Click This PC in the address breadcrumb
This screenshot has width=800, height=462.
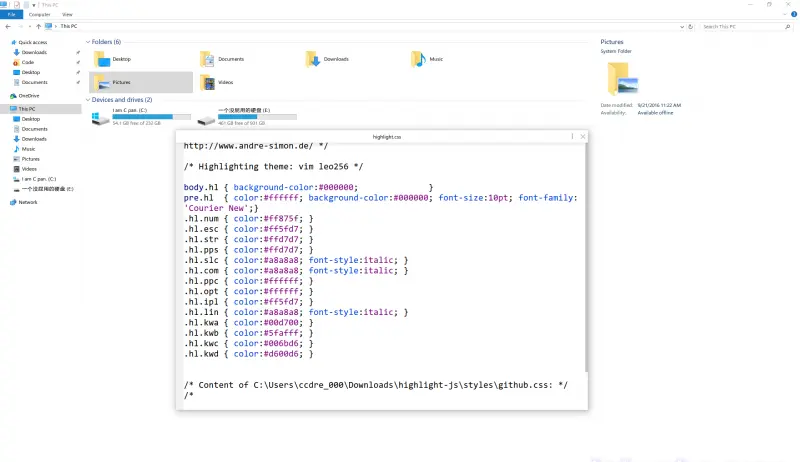69,26
